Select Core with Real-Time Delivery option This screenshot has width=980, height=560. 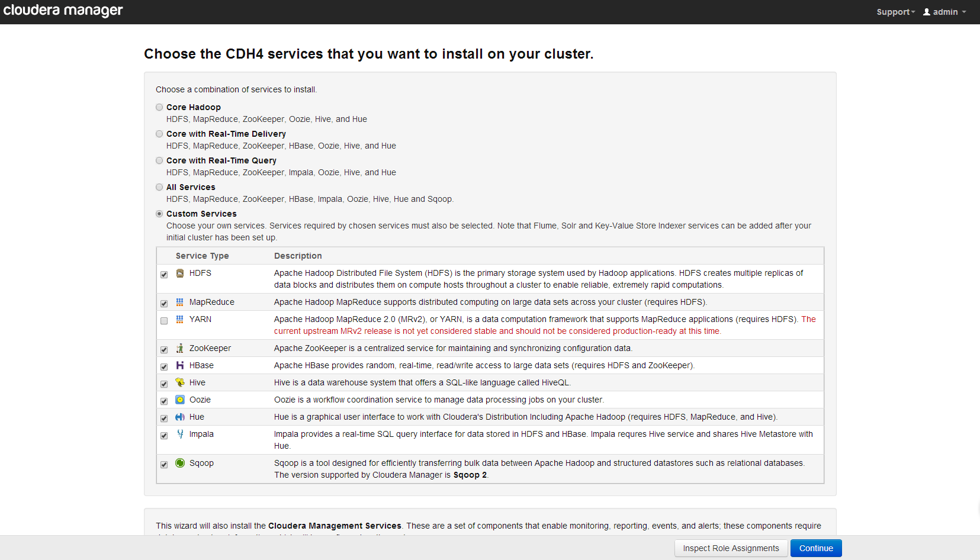(x=159, y=134)
